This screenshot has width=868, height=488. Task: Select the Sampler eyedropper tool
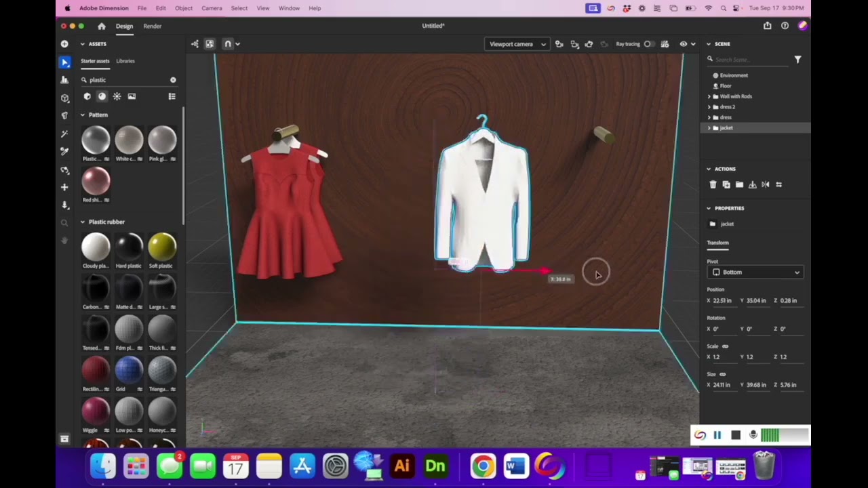click(64, 151)
